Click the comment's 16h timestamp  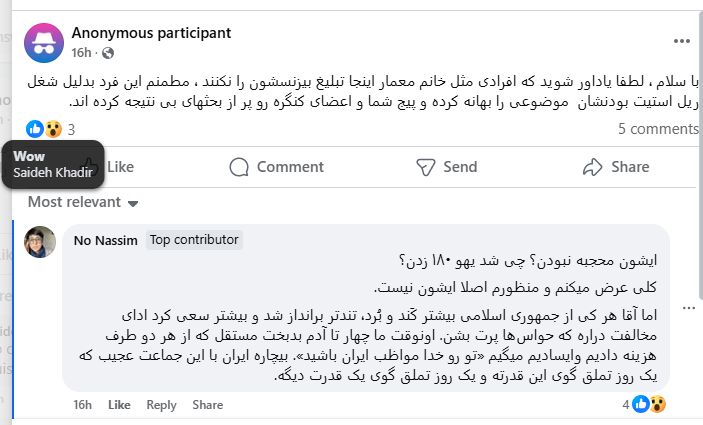coord(82,405)
